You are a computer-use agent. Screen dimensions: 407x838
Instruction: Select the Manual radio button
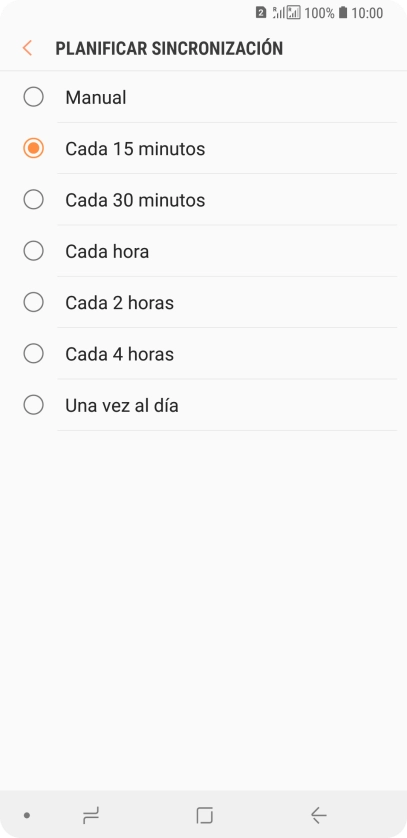(x=34, y=97)
